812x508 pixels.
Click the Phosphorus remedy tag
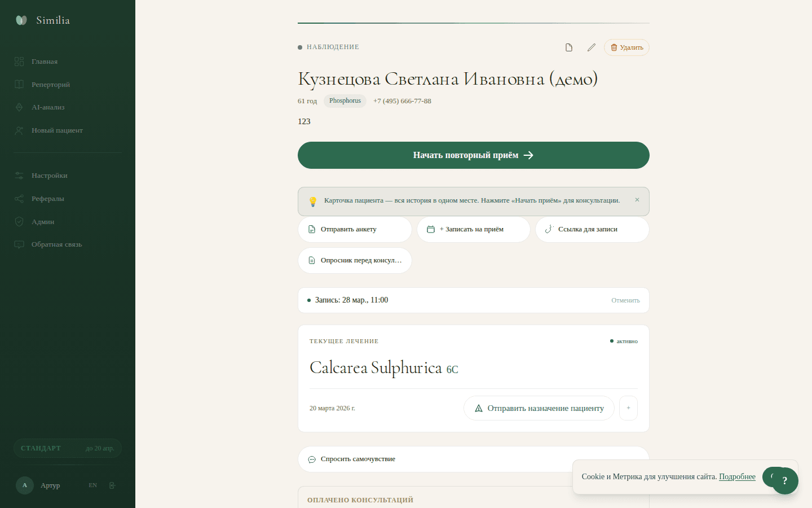345,100
